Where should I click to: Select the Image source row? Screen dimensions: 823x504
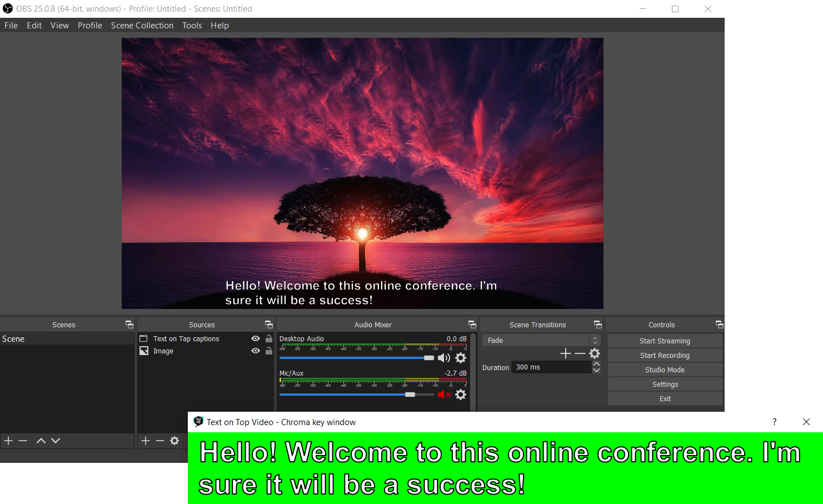[x=206, y=351]
